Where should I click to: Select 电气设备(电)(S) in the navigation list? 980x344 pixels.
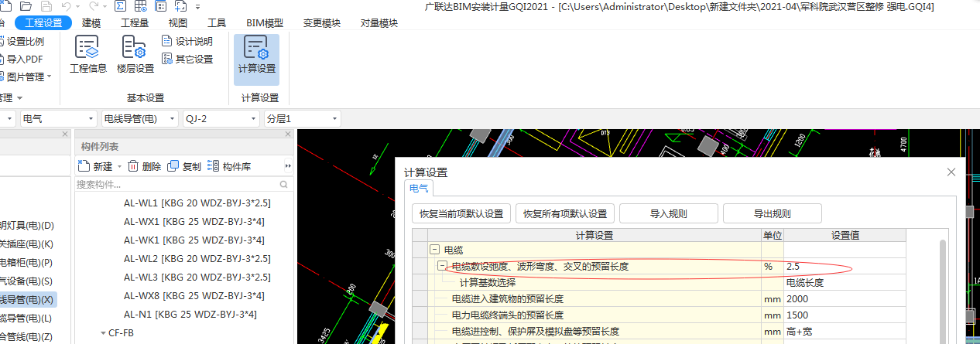28,281
